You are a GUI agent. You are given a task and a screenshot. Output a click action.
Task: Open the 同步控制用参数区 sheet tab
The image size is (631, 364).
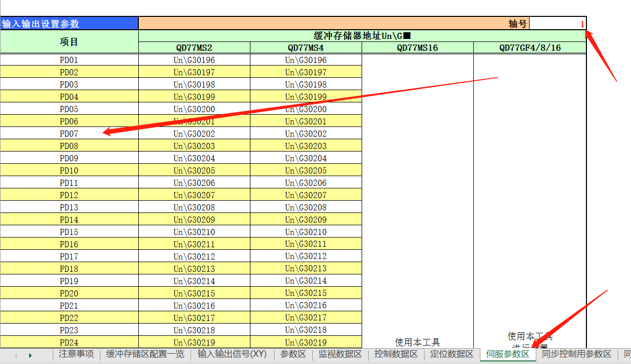click(x=577, y=354)
